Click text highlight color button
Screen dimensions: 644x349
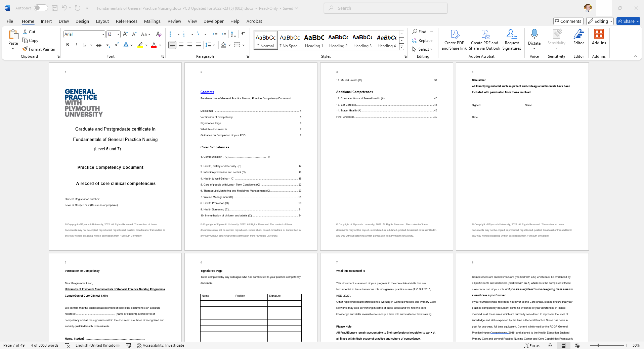tap(140, 45)
